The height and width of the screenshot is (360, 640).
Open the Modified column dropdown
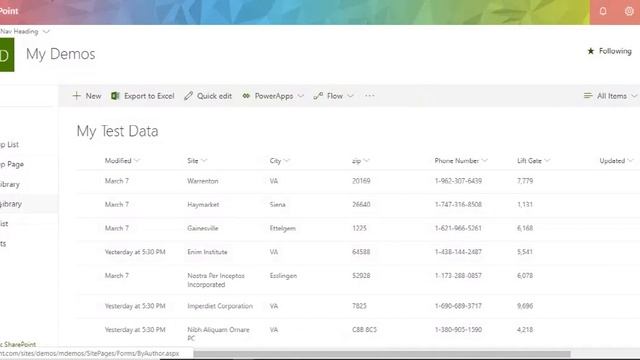pyautogui.click(x=137, y=161)
